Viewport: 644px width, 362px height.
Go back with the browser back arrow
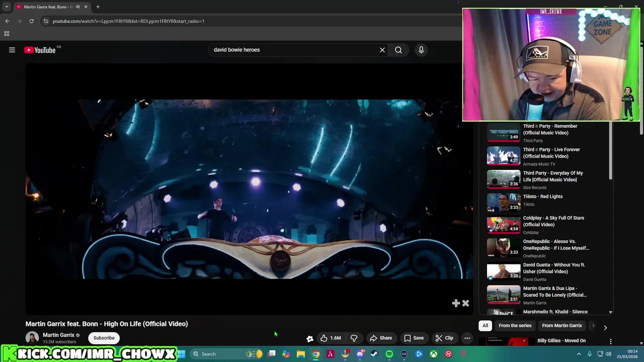coord(7,21)
